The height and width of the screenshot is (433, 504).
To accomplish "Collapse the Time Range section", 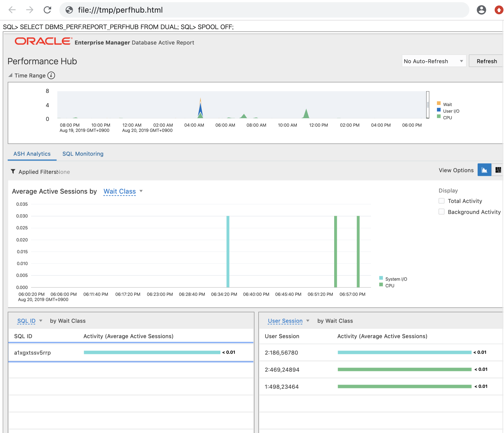I will click(x=10, y=74).
